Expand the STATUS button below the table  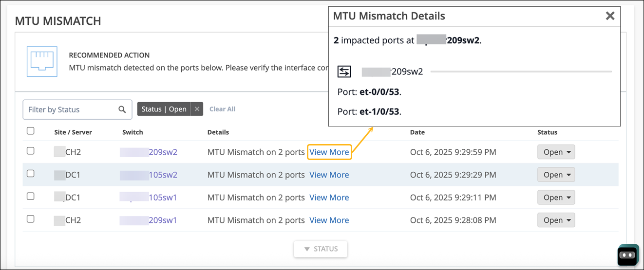[321, 249]
